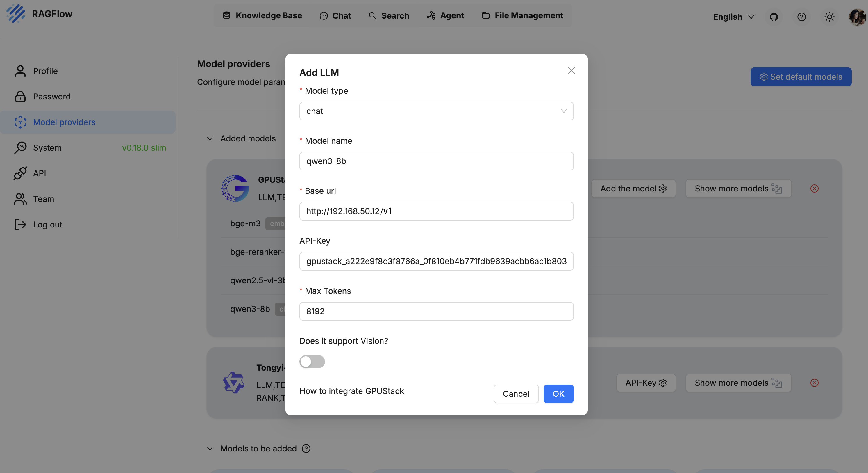Select Profile in the sidebar
Image resolution: width=868 pixels, height=473 pixels.
pyautogui.click(x=45, y=71)
